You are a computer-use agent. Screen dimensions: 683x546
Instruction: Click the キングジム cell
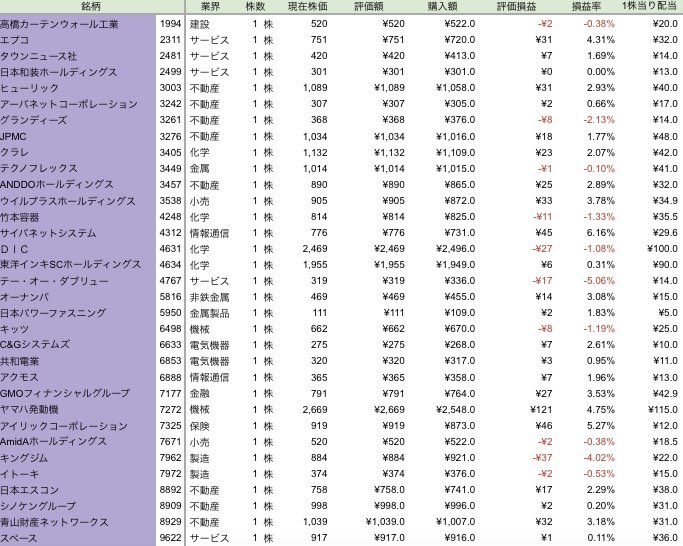click(24, 458)
